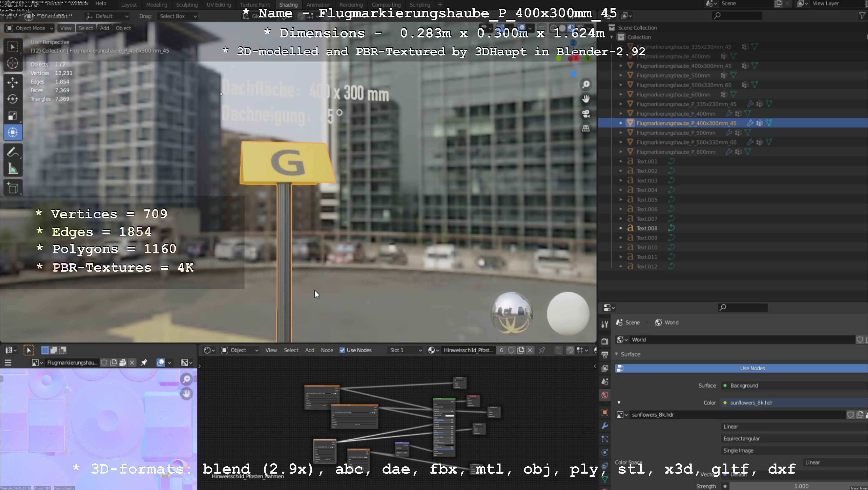
Task: Switch to perspective/orthographic grid icon
Action: point(586,128)
